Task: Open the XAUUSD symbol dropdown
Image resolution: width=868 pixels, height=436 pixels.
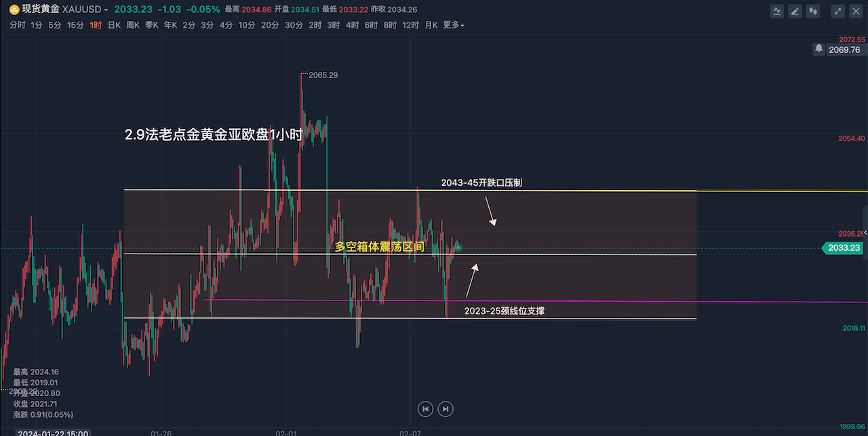Action: (106, 10)
